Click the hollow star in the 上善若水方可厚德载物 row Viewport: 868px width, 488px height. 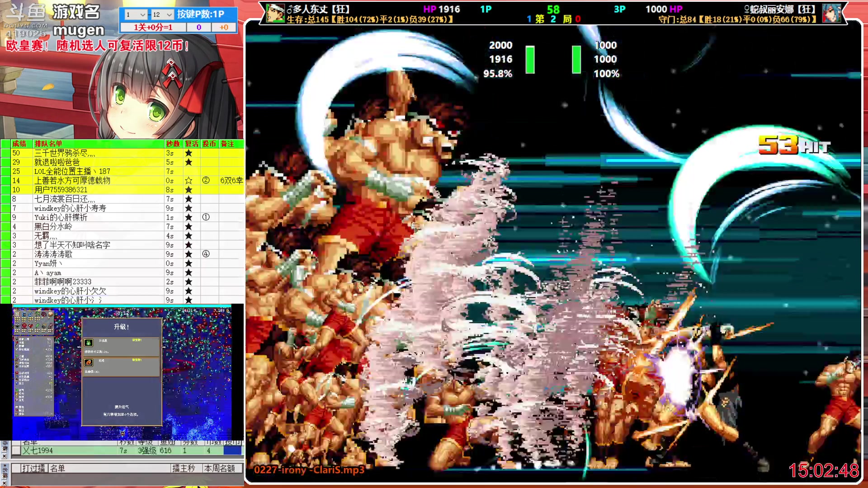pyautogui.click(x=189, y=181)
